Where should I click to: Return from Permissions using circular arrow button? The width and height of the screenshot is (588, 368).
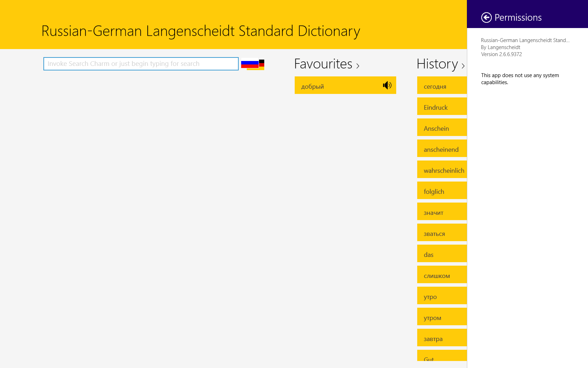[x=486, y=17]
